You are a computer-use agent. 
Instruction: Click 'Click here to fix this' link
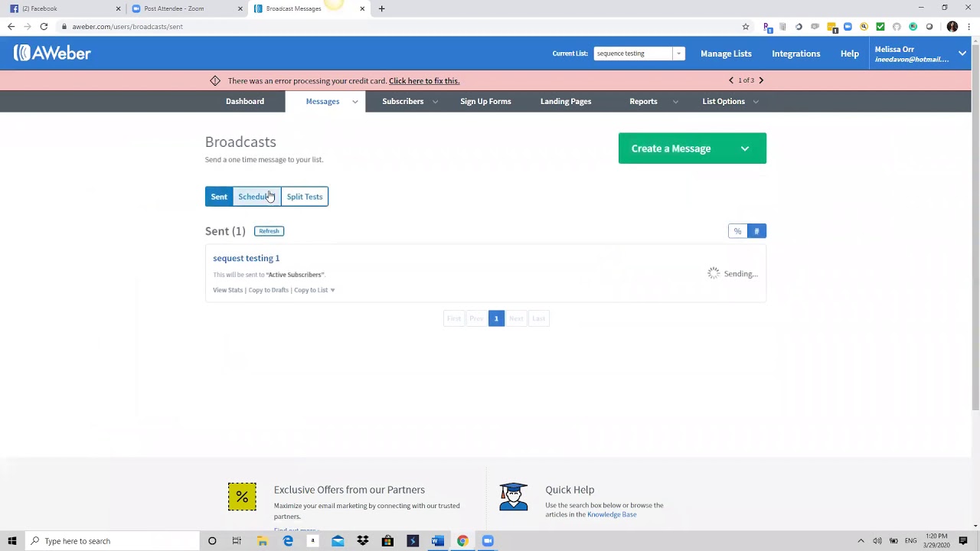coord(424,80)
